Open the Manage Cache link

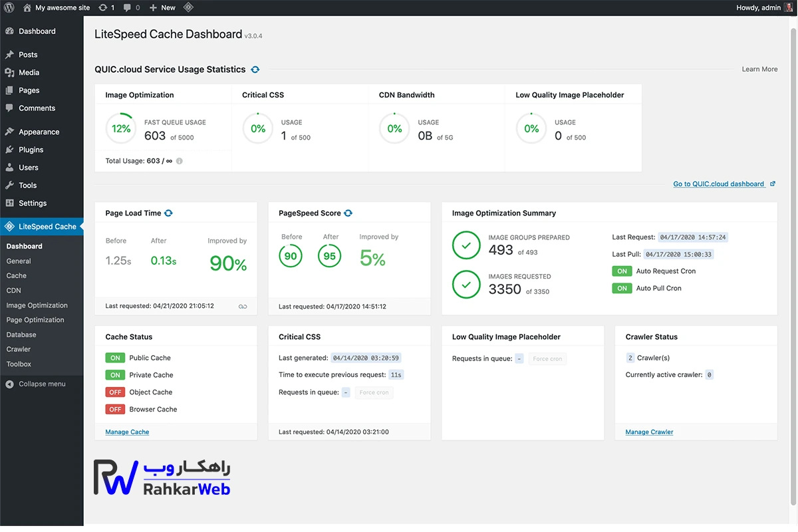coord(127,432)
